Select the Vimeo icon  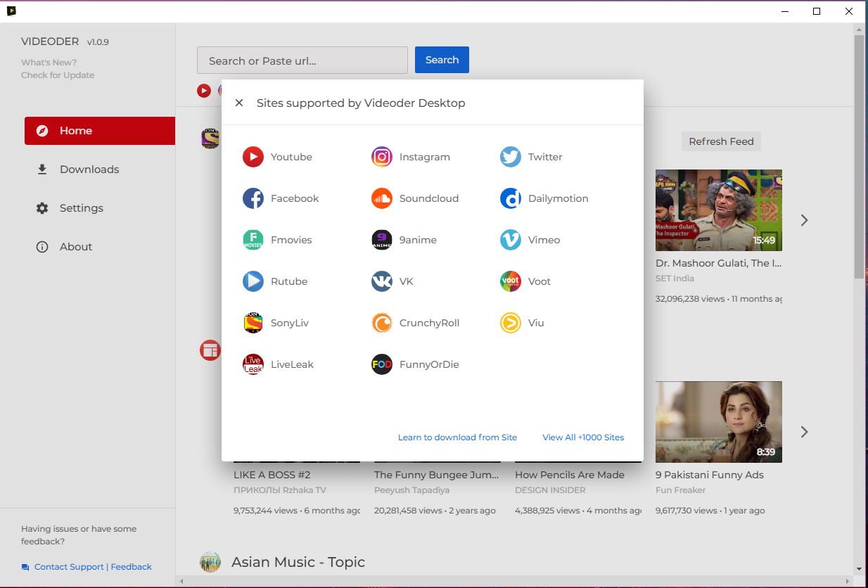click(x=510, y=240)
